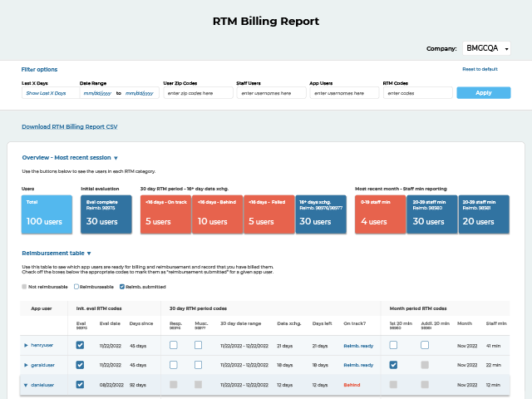The image size is (532, 399).
Task: Collapse the Overview section caret
Action: tap(116, 157)
